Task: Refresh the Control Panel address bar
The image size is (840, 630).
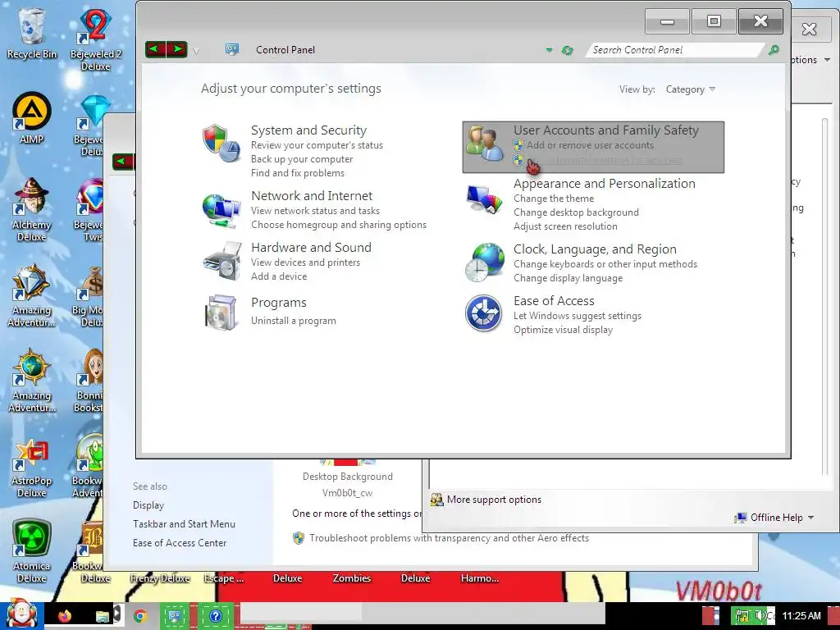Action: click(x=568, y=50)
